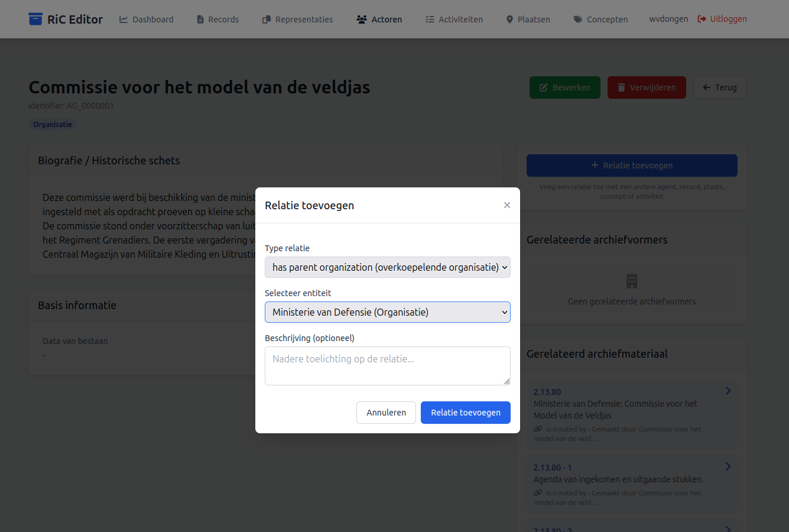Viewport: 789px width, 532px height.
Task: Click the Concepten tag icon
Action: [x=578, y=20]
